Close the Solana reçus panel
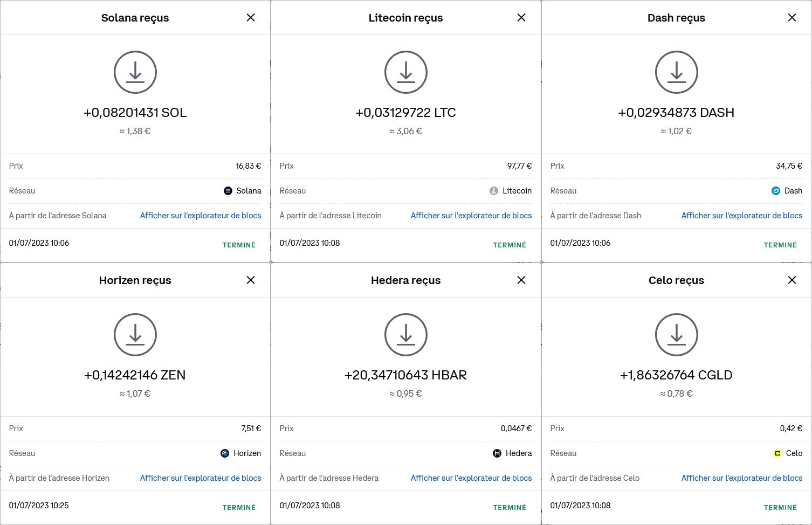This screenshot has height=525, width=812. tap(251, 18)
